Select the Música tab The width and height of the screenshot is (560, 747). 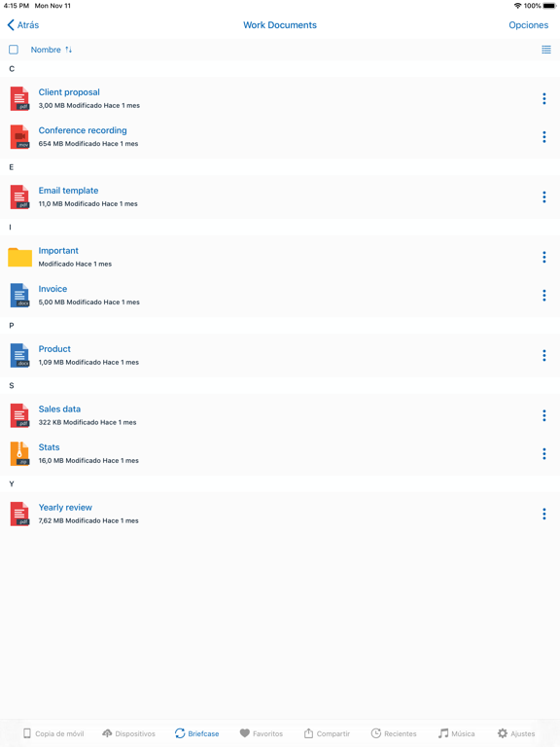tap(457, 733)
